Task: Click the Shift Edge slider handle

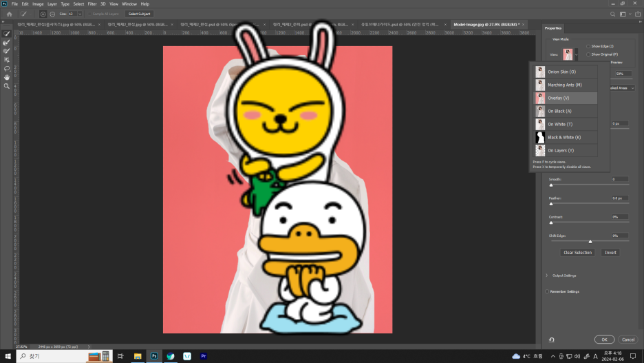Action: (590, 242)
